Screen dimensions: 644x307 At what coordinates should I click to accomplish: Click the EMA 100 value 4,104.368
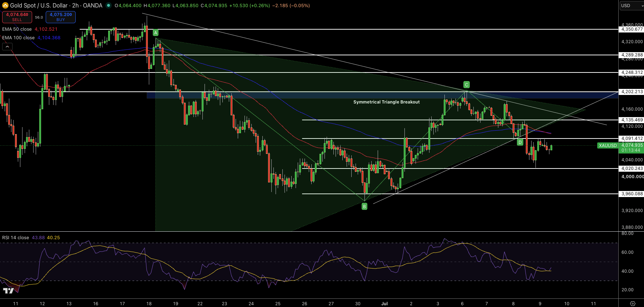point(49,38)
